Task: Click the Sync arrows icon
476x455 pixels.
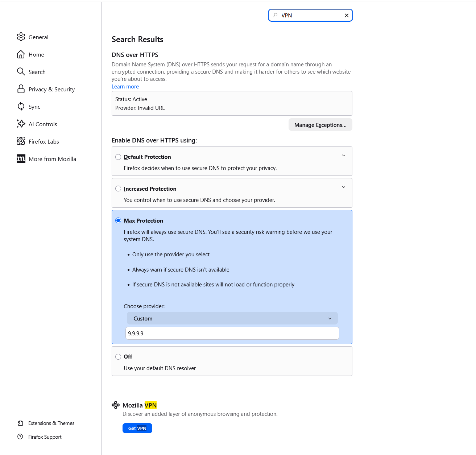Action: [x=21, y=107]
